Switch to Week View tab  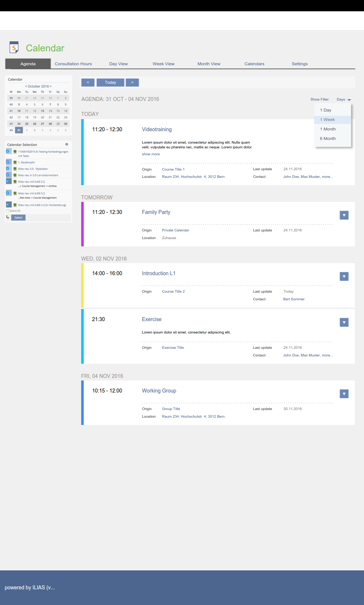(163, 64)
